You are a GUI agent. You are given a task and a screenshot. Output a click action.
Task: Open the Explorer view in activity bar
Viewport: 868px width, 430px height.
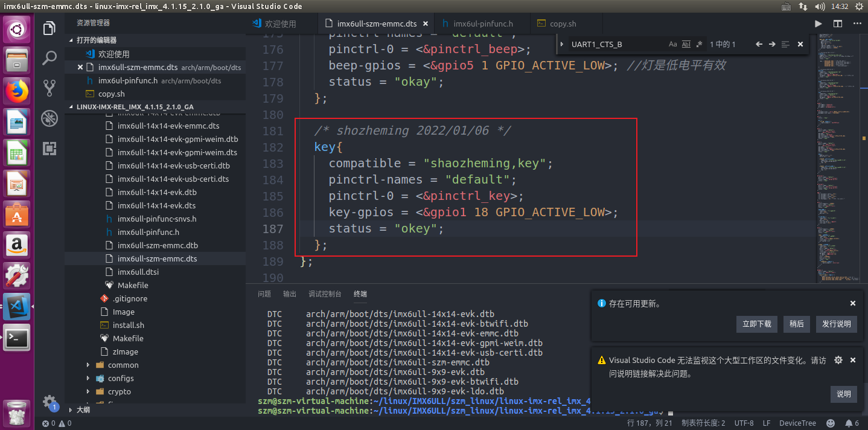(49, 28)
